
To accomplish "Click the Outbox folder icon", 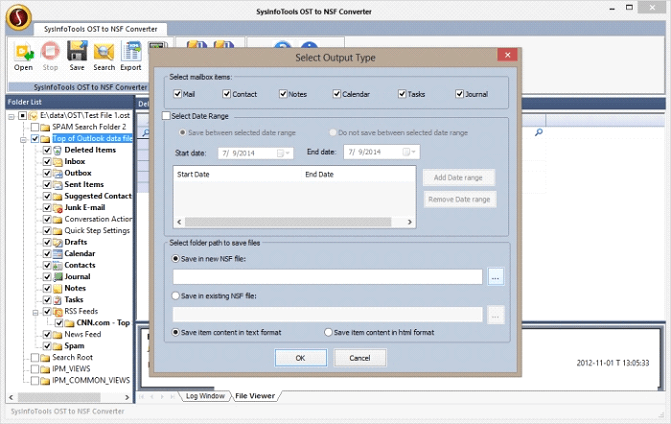I will point(57,173).
